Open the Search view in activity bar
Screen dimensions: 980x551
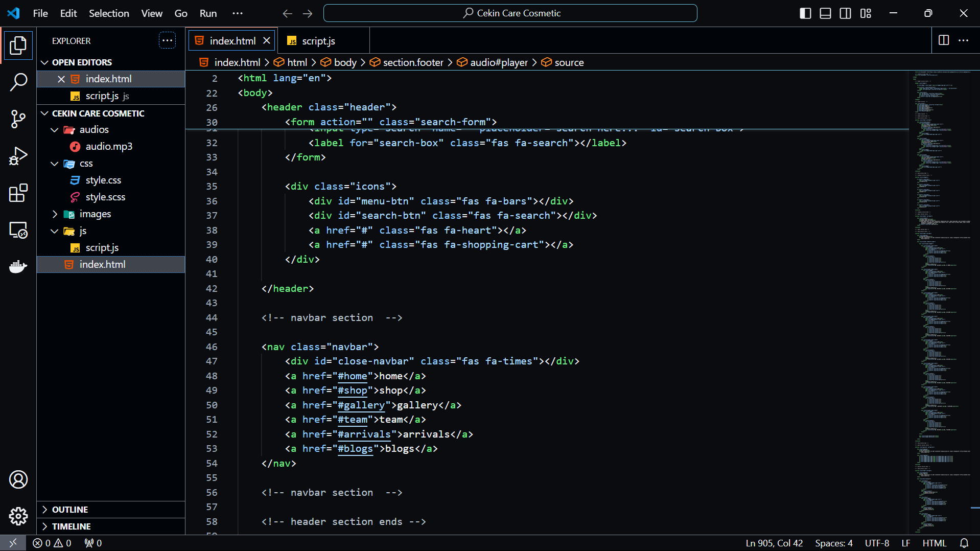(18, 82)
